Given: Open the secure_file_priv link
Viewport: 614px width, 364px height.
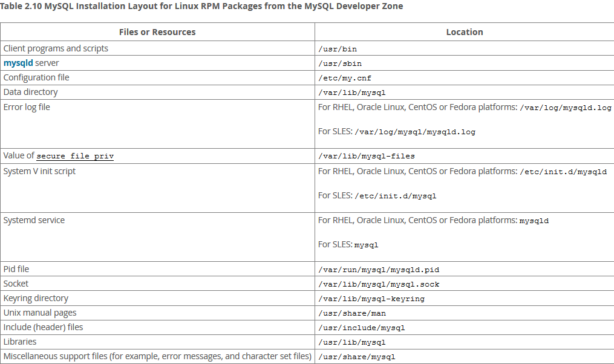Looking at the screenshot, I should pos(75,156).
